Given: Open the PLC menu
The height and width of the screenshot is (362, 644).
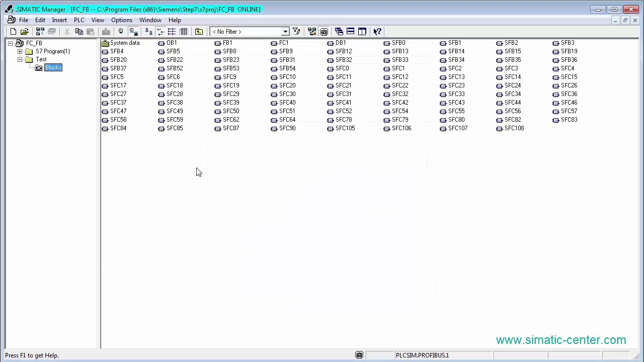Looking at the screenshot, I should point(79,20).
